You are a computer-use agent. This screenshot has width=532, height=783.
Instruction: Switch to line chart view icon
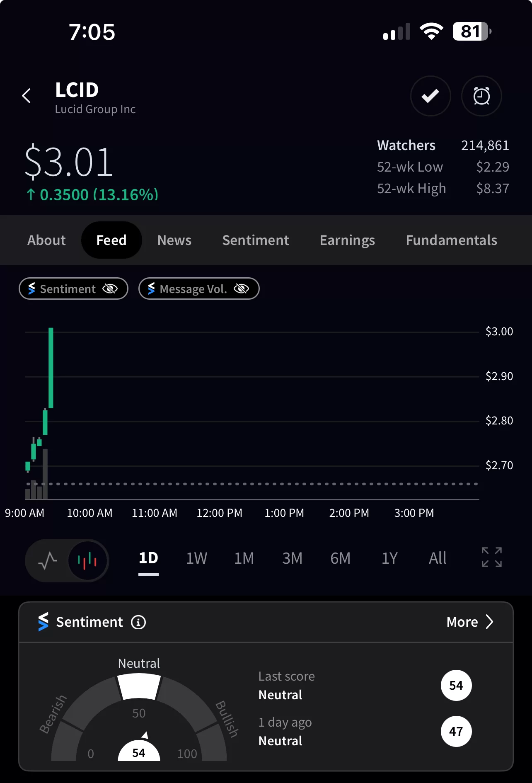[x=47, y=561]
